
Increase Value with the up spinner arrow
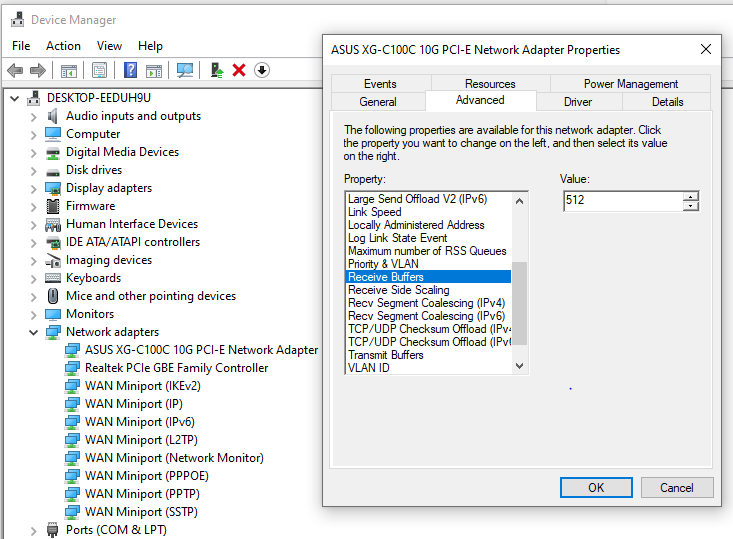(x=691, y=196)
